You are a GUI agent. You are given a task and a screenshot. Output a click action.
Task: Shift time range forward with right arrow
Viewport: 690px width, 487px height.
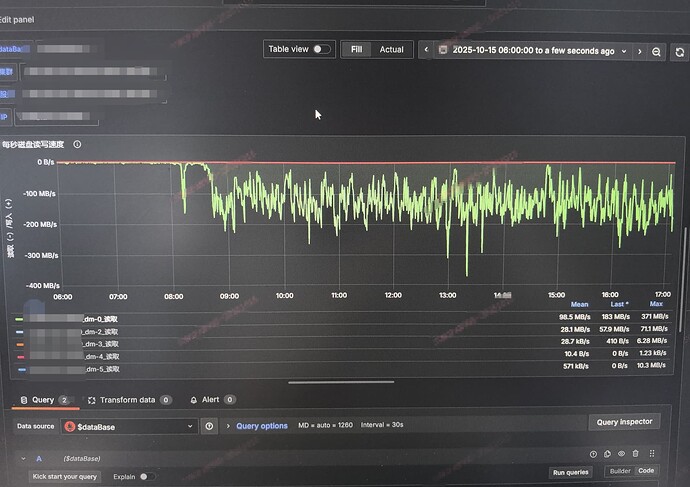639,51
